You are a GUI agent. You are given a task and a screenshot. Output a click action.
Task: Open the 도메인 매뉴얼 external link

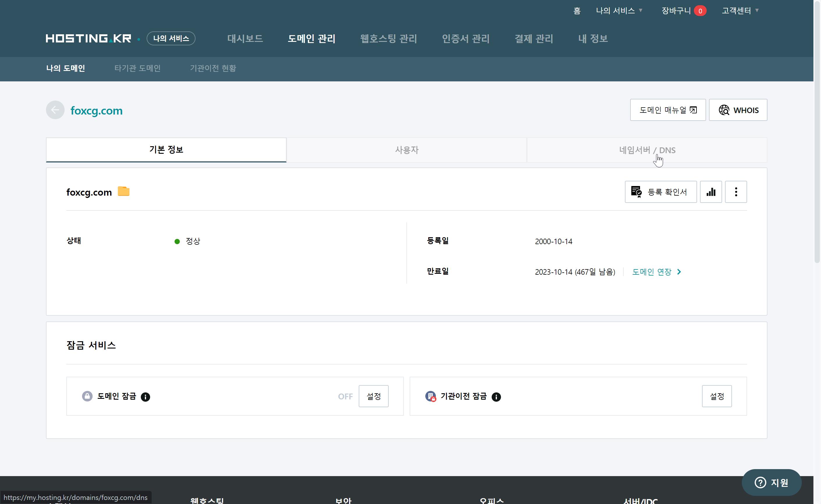[668, 110]
